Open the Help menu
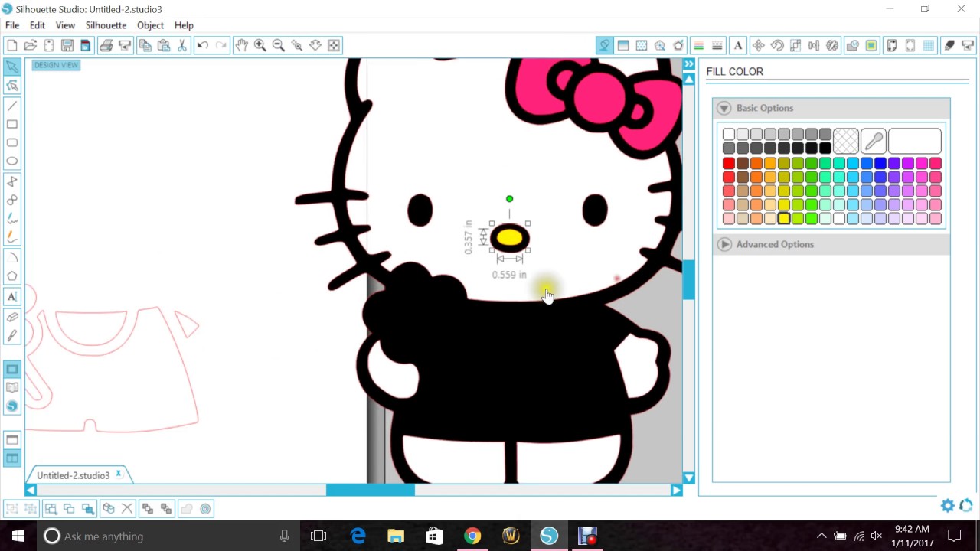 click(184, 25)
